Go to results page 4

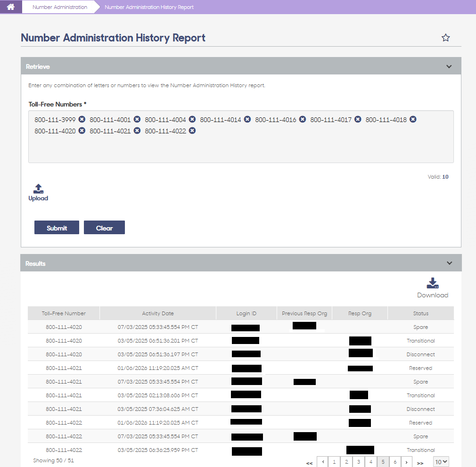370,462
